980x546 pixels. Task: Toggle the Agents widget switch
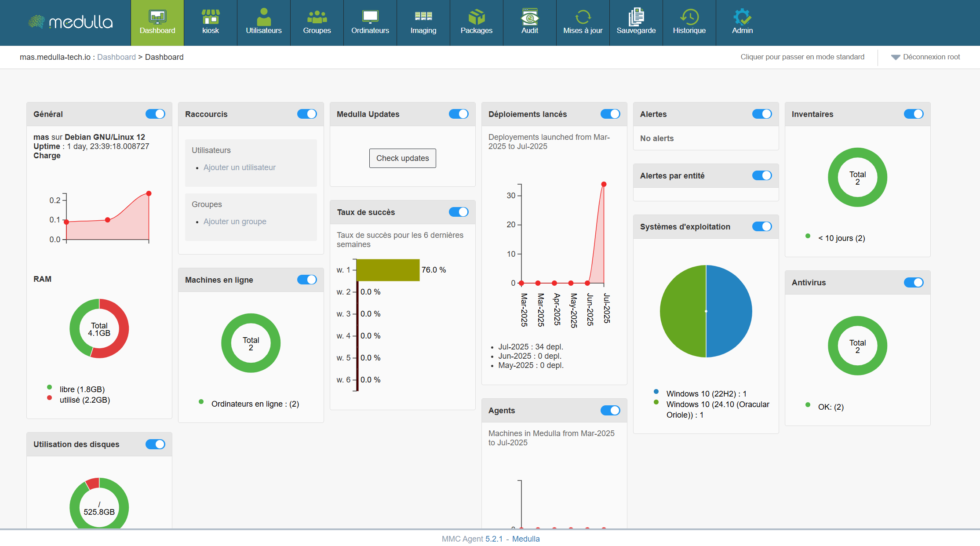610,410
